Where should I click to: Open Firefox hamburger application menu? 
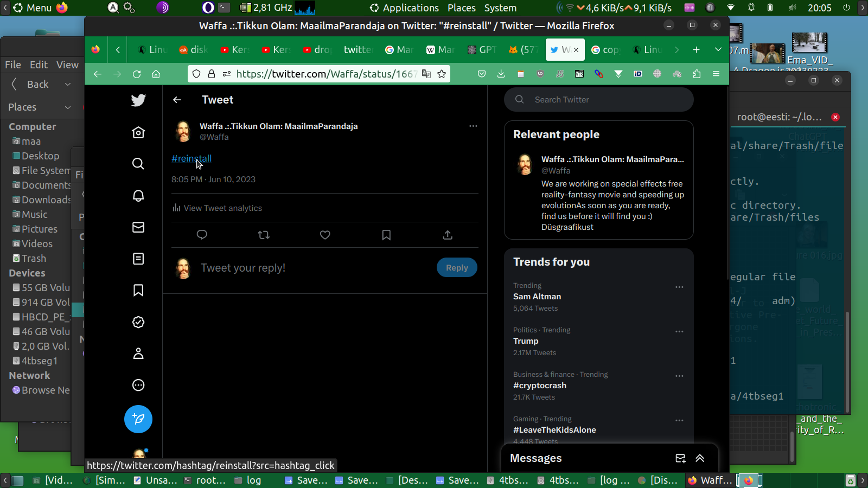click(716, 74)
